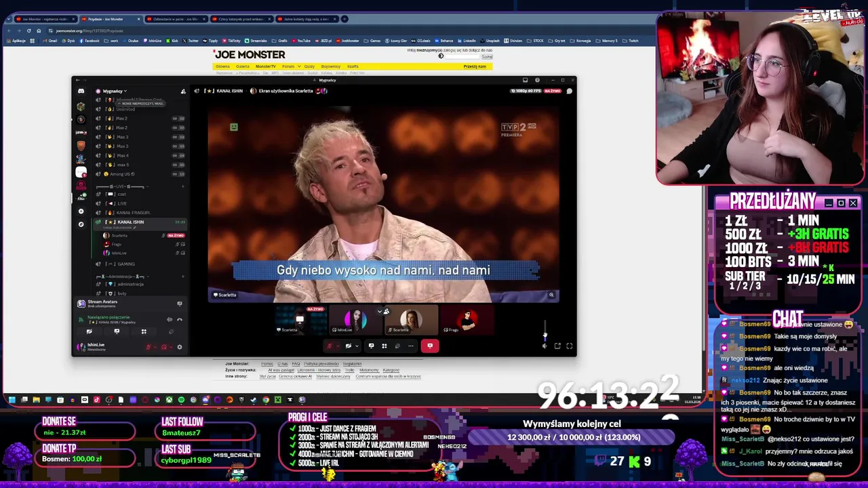Toggle camera in call control bar
The image size is (868, 488).
348,346
